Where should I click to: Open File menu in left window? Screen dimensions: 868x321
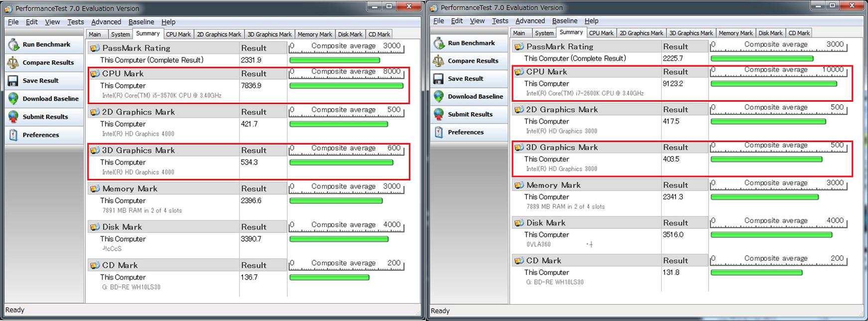point(13,22)
